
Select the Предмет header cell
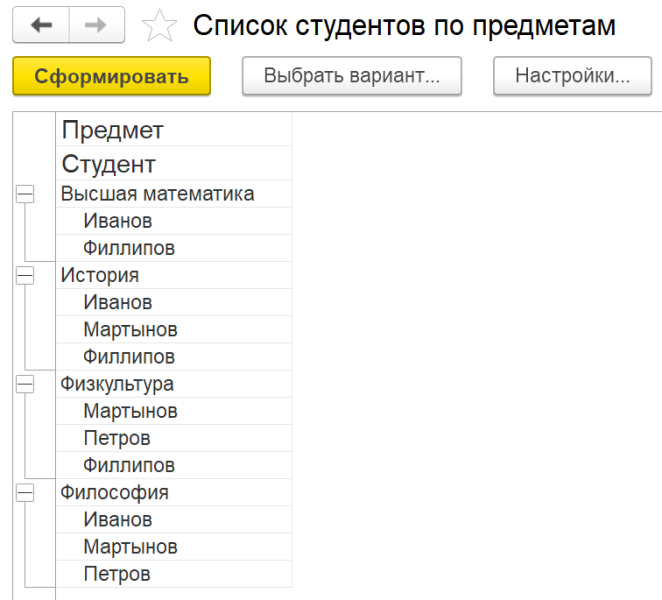[x=112, y=130]
